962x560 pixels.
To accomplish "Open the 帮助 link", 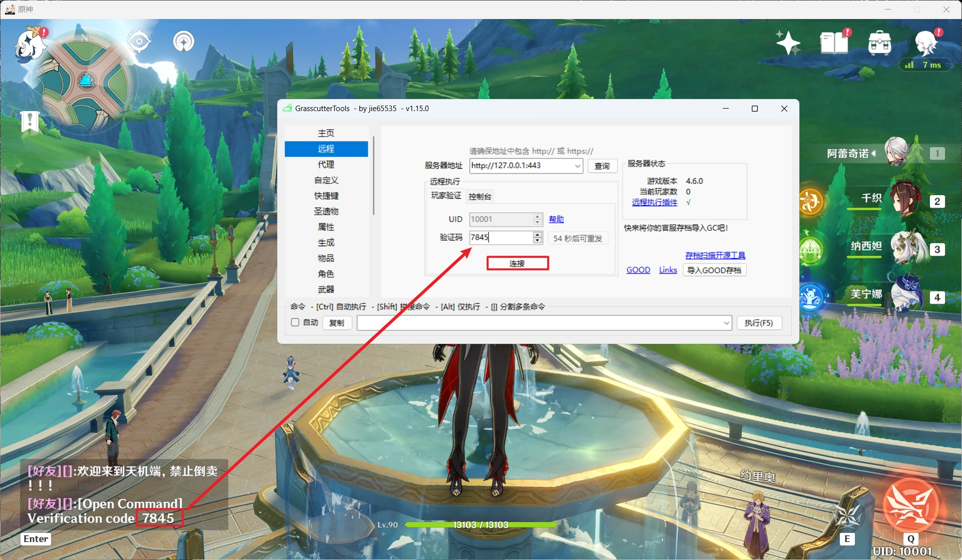I will (x=556, y=219).
